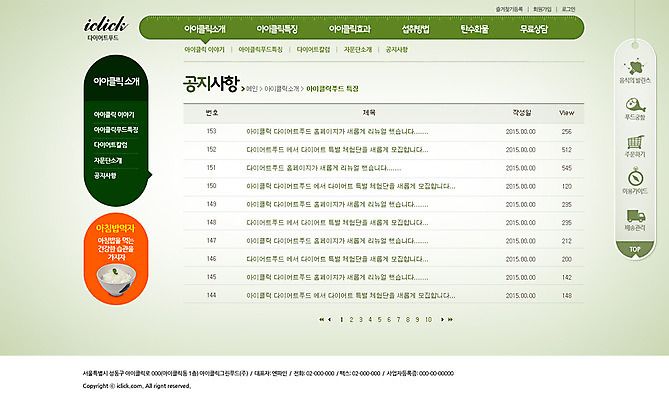Go to next page with single-right arrow
The width and height of the screenshot is (669, 400).
(442, 319)
